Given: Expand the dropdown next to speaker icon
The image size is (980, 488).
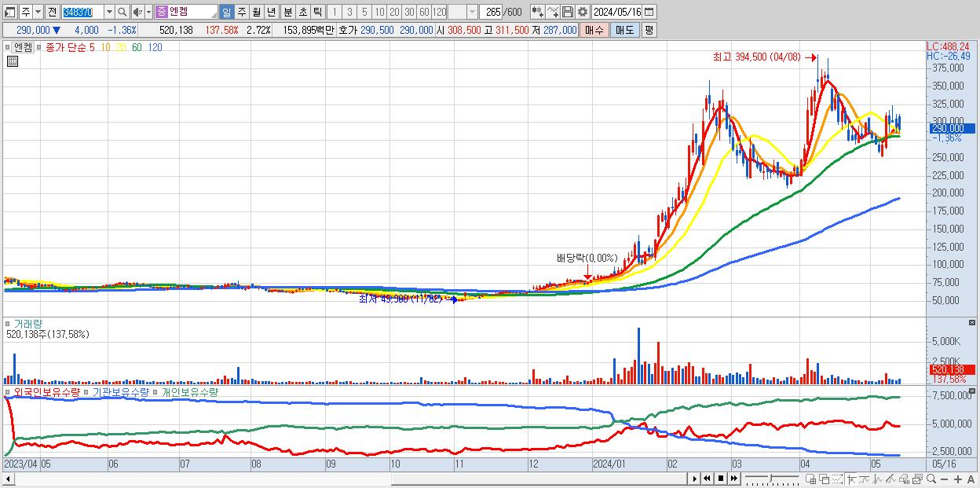Looking at the screenshot, I should pyautogui.click(x=148, y=12).
